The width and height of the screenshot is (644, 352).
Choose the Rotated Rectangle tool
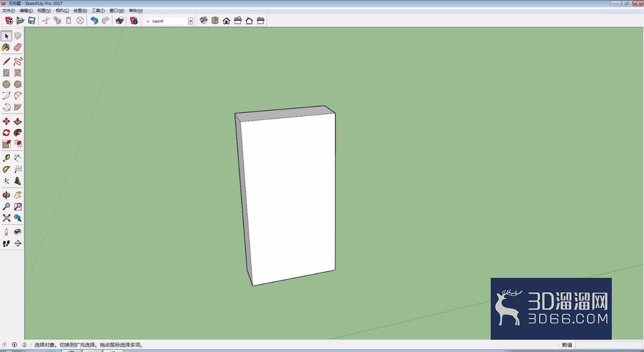tap(17, 73)
